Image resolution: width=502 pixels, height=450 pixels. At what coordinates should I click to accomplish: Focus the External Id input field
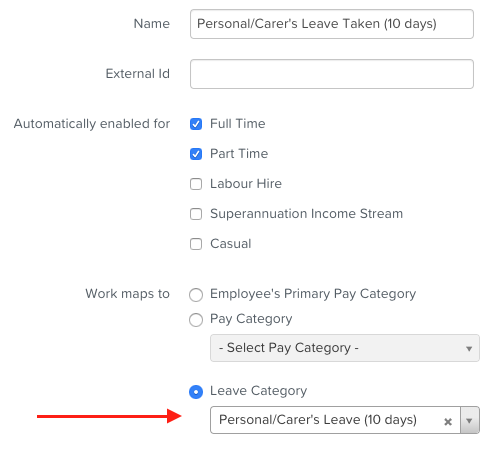(x=332, y=74)
